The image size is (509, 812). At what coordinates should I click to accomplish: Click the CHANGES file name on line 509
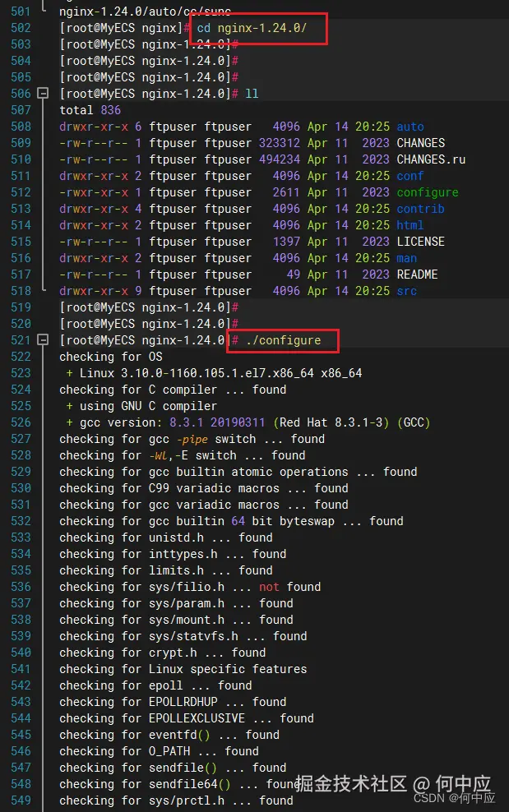point(420,143)
